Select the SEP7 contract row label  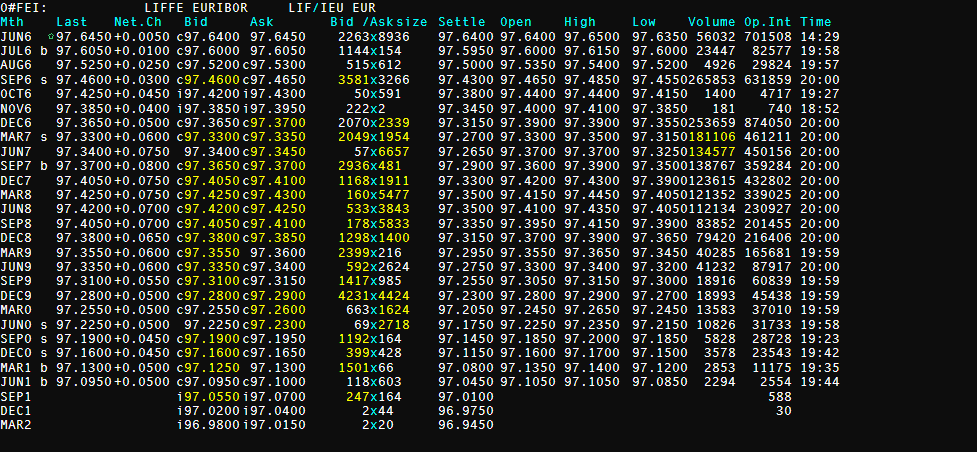(16, 166)
